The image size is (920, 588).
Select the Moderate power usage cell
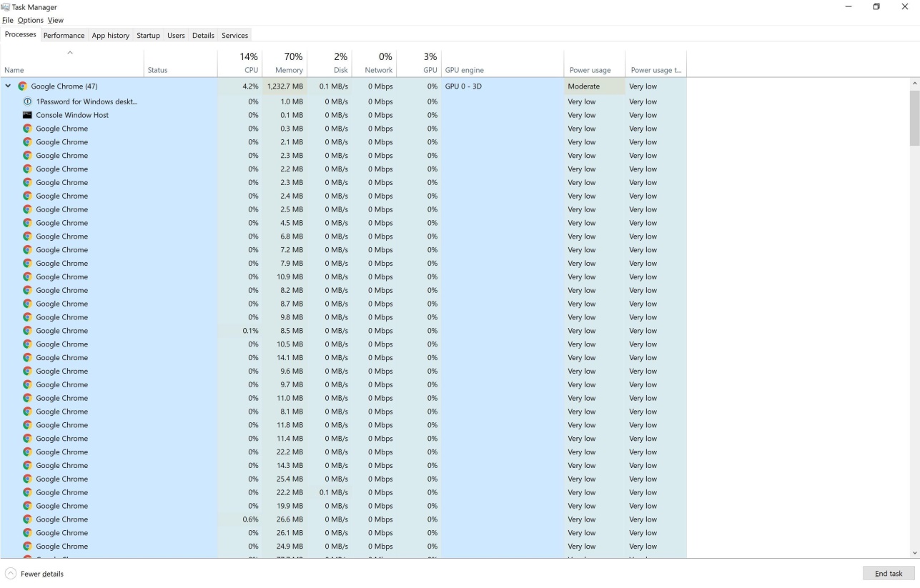(x=594, y=86)
